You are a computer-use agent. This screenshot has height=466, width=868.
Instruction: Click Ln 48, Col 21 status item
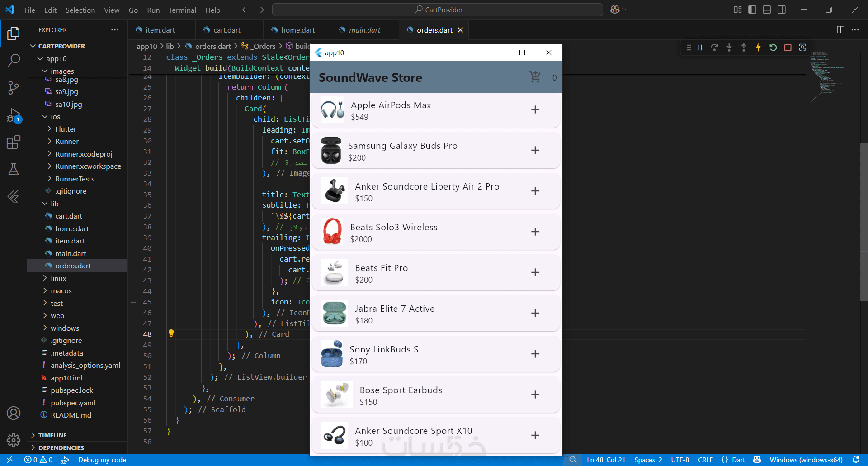tap(606, 460)
